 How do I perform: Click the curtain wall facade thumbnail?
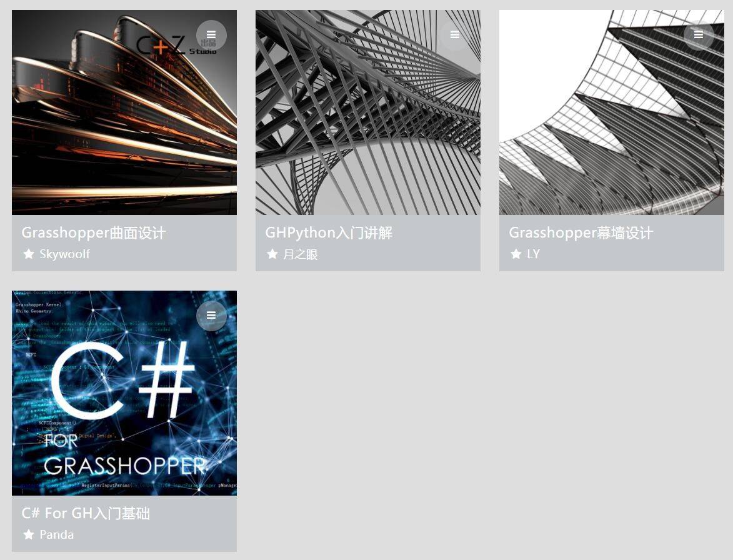pos(611,112)
